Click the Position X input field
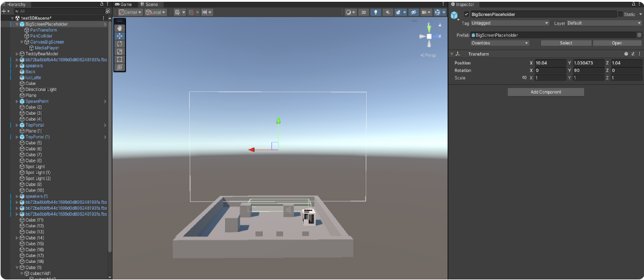Viewport: 644px width, 280px height. (550, 63)
